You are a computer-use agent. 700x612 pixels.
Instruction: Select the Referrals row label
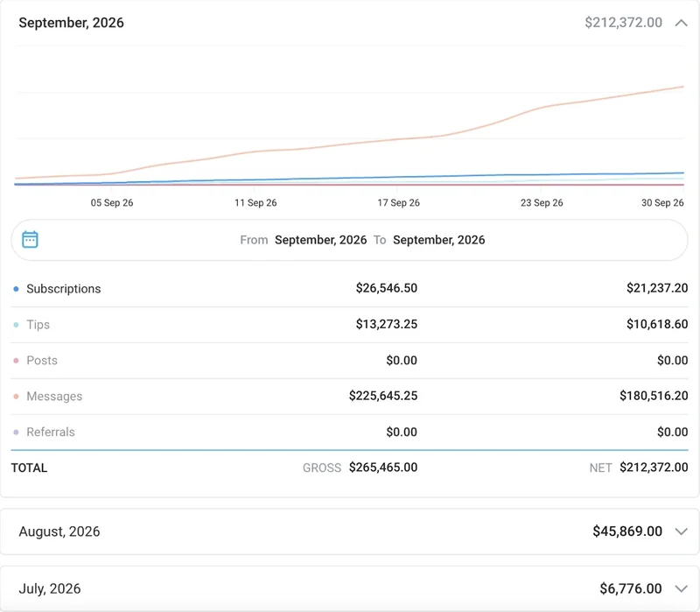click(51, 432)
